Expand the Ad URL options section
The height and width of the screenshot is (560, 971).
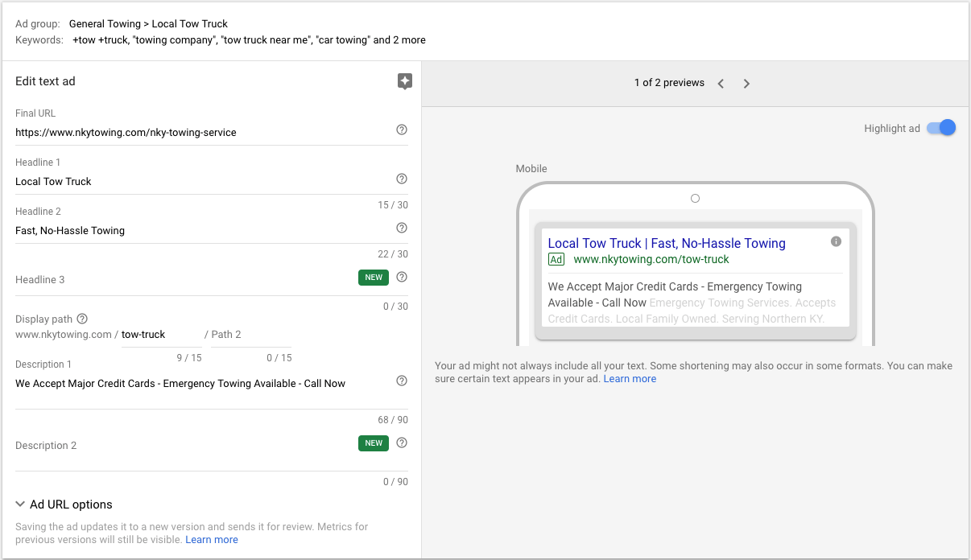point(64,504)
